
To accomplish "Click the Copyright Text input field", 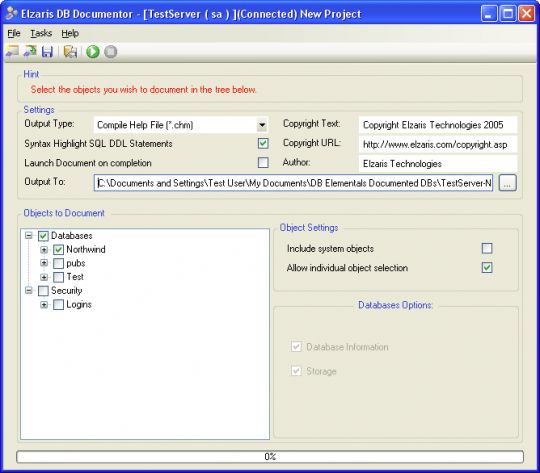I will (438, 125).
